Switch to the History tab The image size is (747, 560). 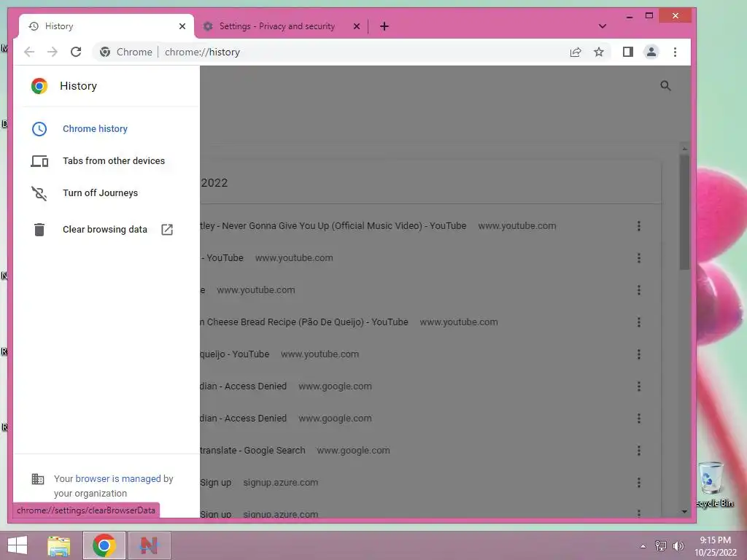tap(107, 26)
